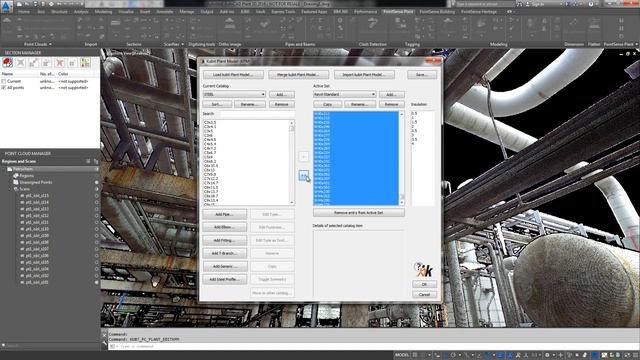
Task: Click Merge kubit Plant Model button
Action: pyautogui.click(x=299, y=75)
